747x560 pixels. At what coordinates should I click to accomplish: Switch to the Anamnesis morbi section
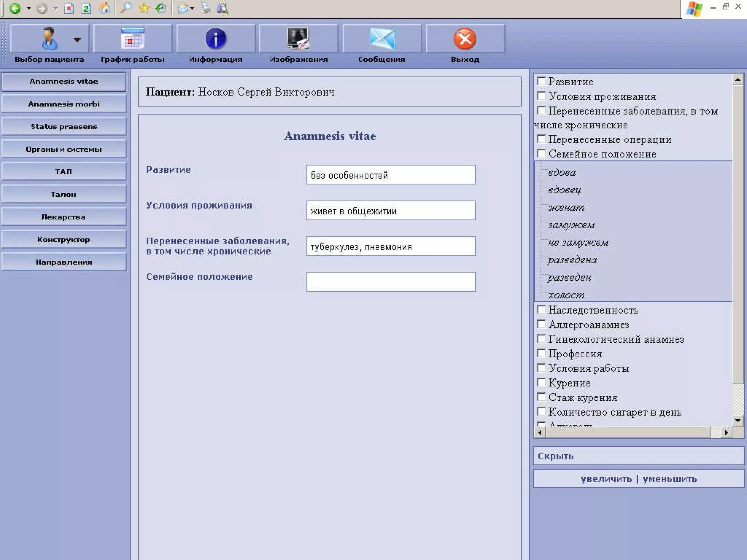[x=64, y=104]
